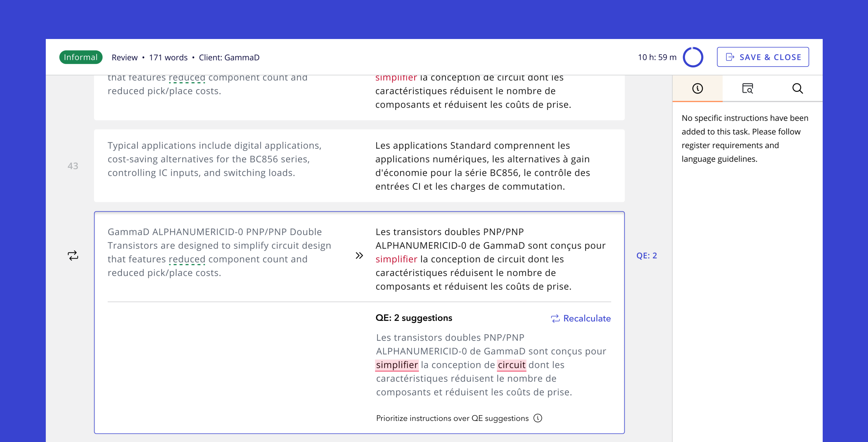Click the swap arrows icon beside the active segment
The height and width of the screenshot is (442, 868).
[73, 255]
